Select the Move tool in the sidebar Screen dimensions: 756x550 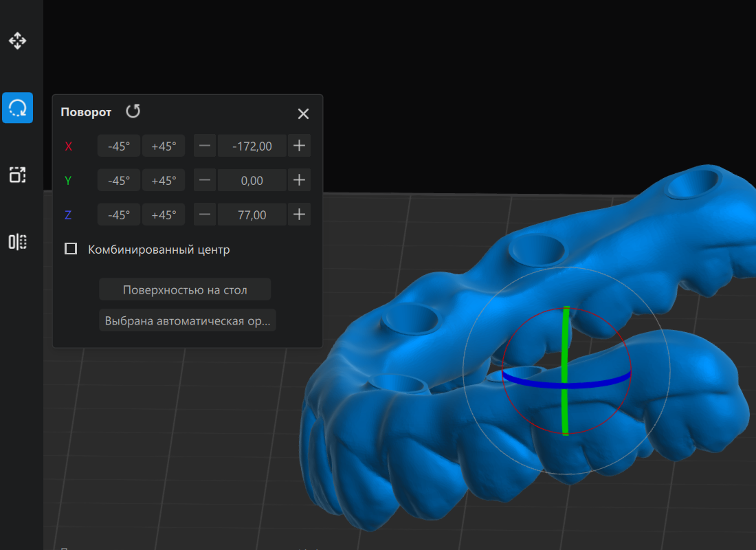[x=17, y=41]
